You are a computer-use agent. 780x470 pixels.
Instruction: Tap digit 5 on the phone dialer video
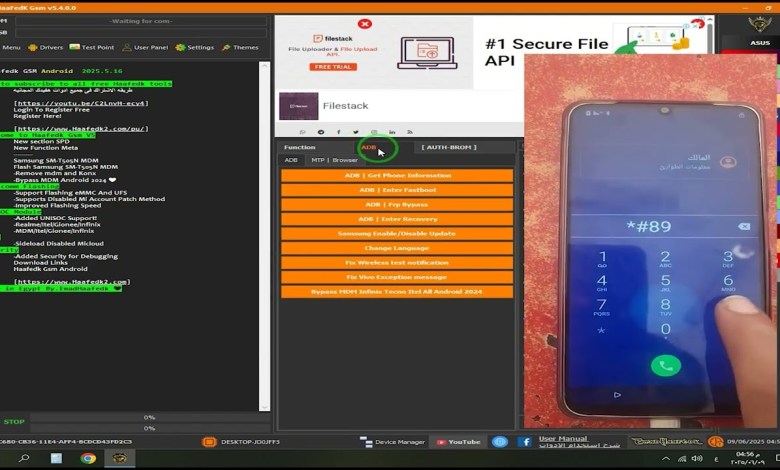tap(665, 282)
